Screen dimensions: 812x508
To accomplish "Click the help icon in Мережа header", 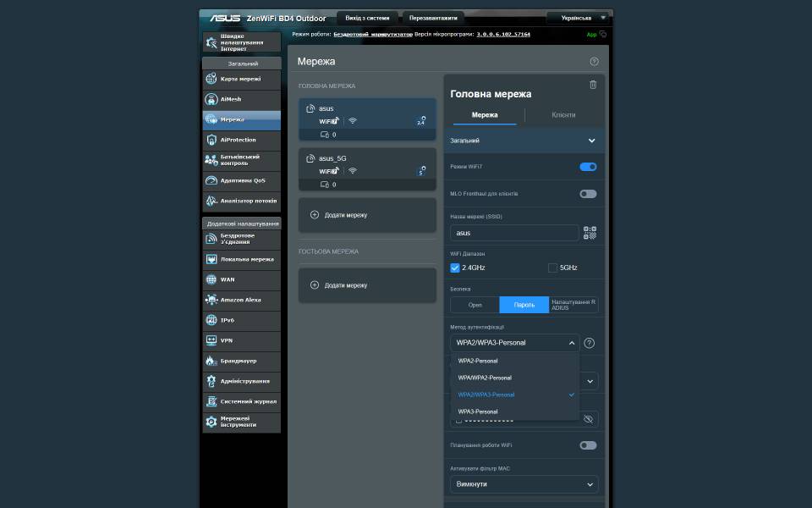I will pyautogui.click(x=594, y=62).
